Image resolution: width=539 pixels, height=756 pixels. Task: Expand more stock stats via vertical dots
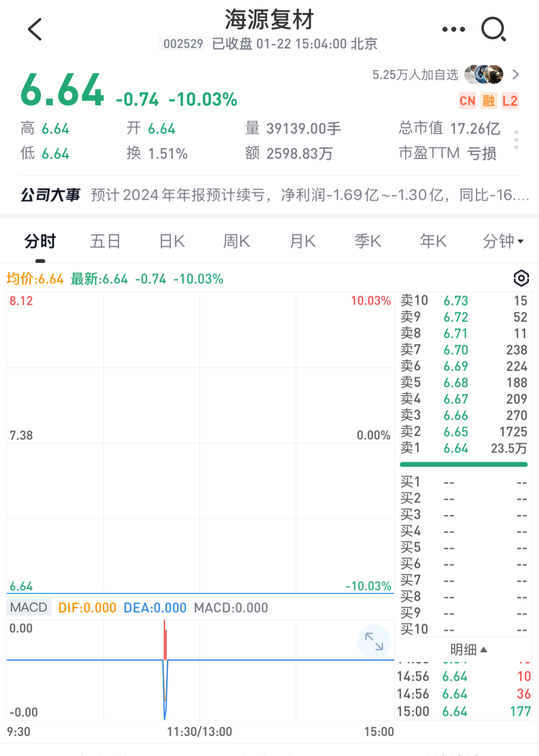tap(516, 140)
